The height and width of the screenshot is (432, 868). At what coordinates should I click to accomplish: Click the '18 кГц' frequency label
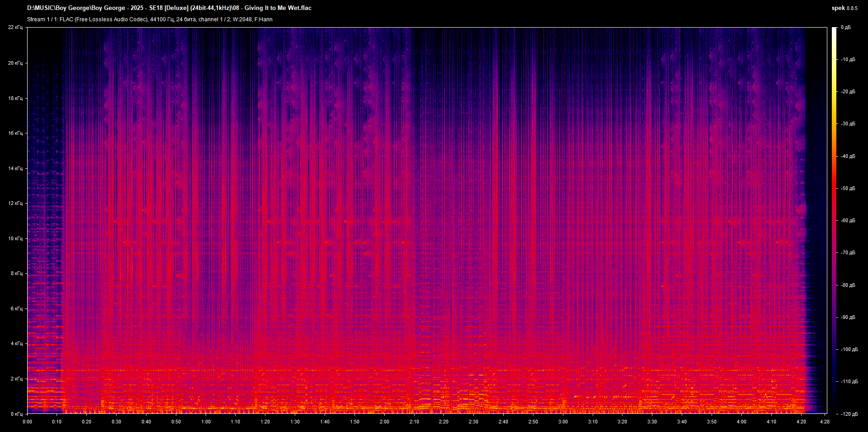tap(15, 98)
